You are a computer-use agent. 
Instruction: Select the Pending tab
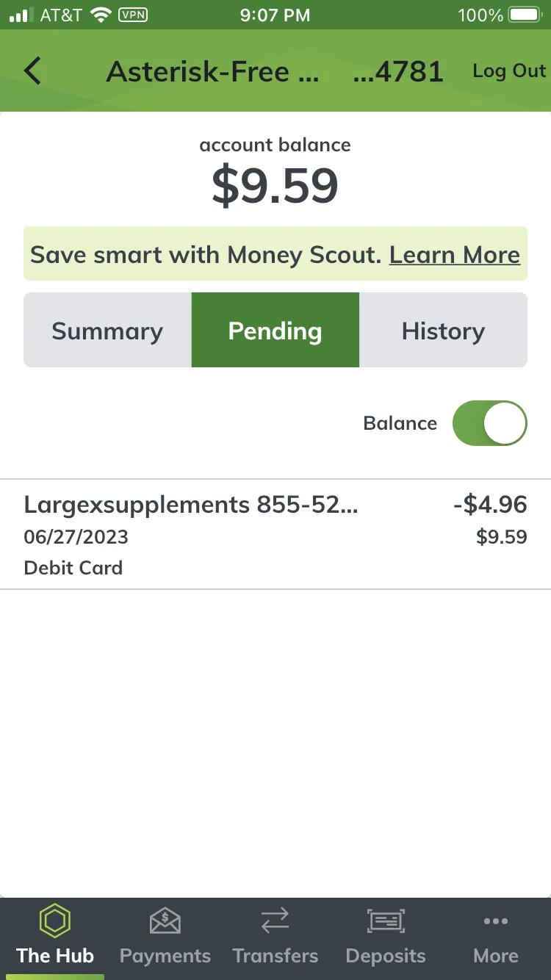(x=275, y=331)
